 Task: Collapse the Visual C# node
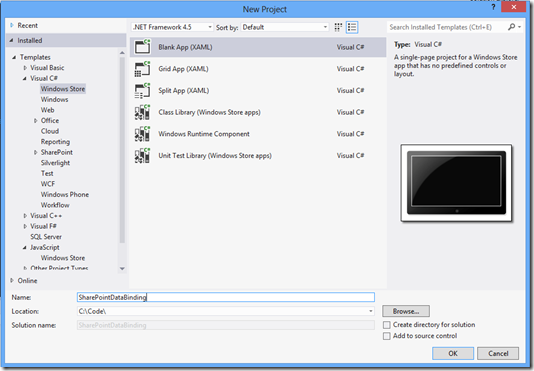pos(25,78)
